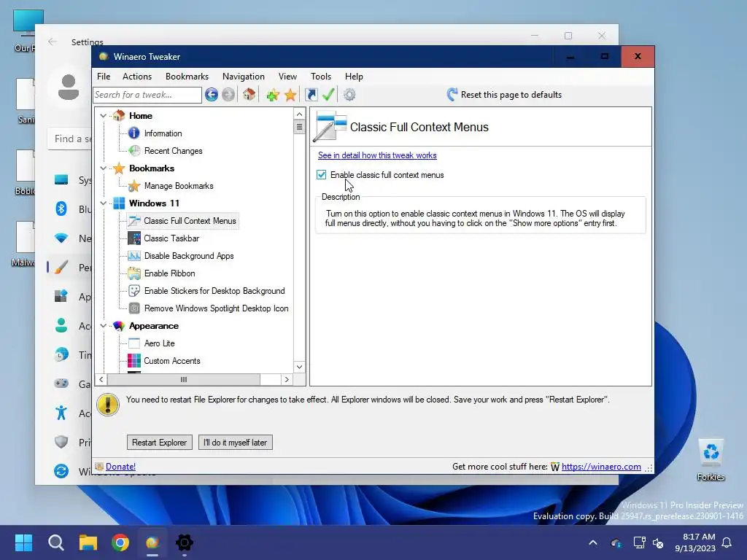Click the Windows 11 logo tree icon

pos(119,203)
